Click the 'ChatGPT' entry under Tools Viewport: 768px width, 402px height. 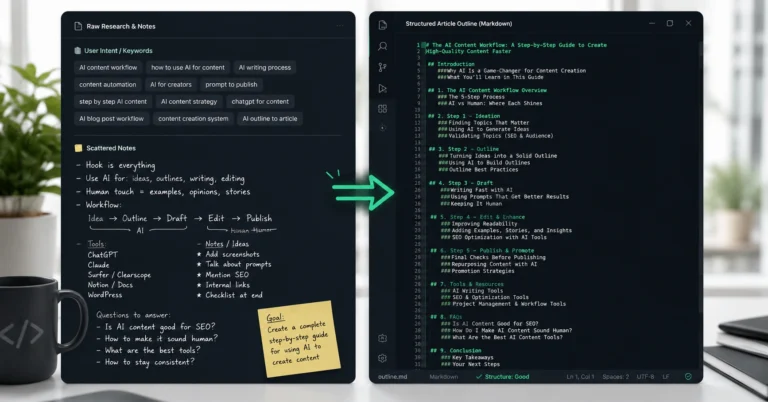[102, 255]
